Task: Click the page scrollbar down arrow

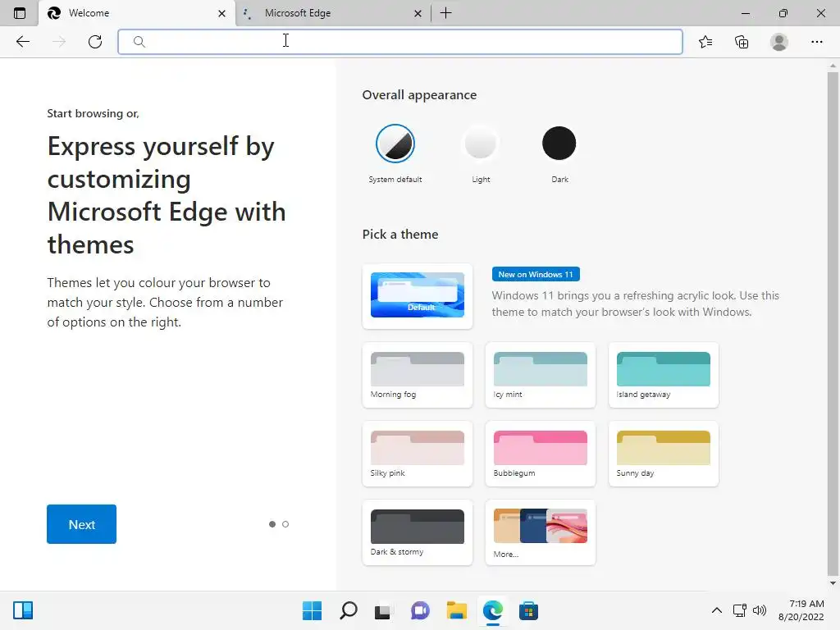Action: (833, 583)
